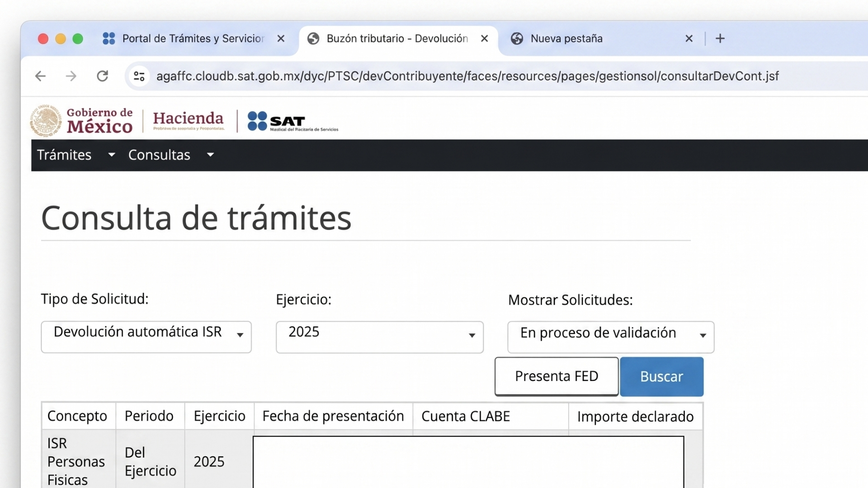
Task: Click the Presenta FED button
Action: click(x=557, y=376)
